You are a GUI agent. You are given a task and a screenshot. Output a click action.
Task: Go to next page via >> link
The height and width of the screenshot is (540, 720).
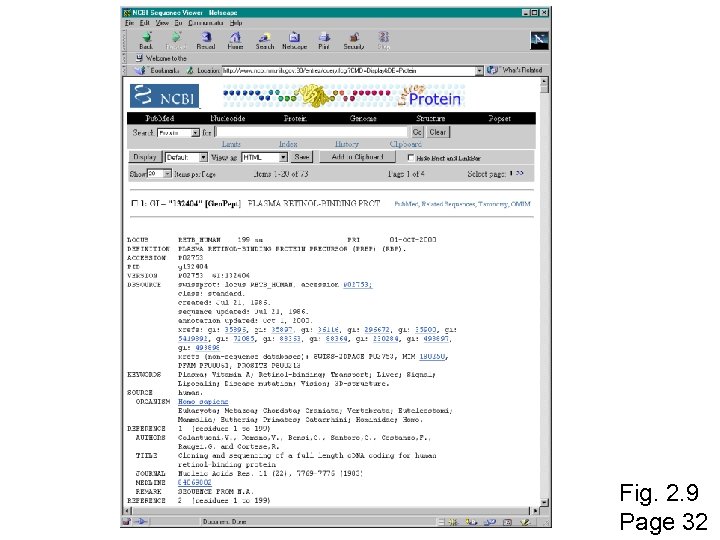pyautogui.click(x=519, y=174)
